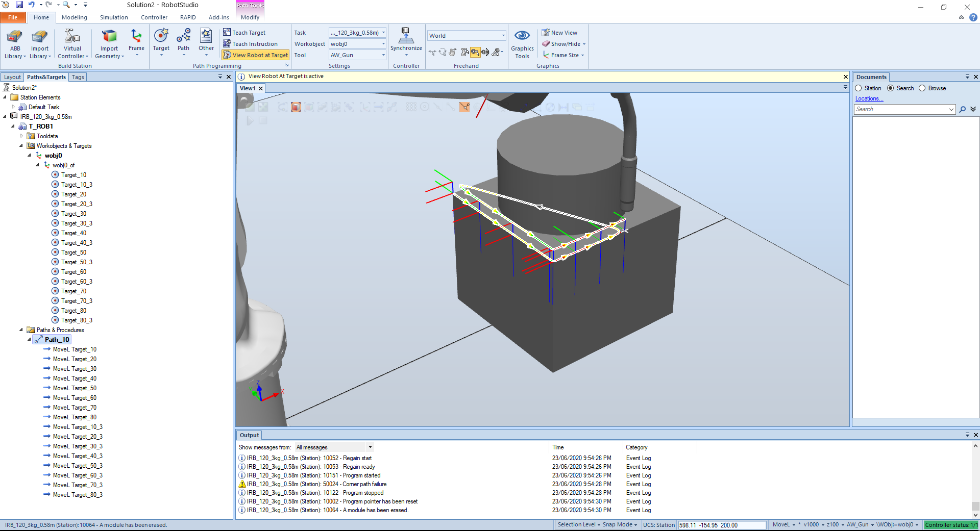Click the Synchronize controller icon

[406, 37]
